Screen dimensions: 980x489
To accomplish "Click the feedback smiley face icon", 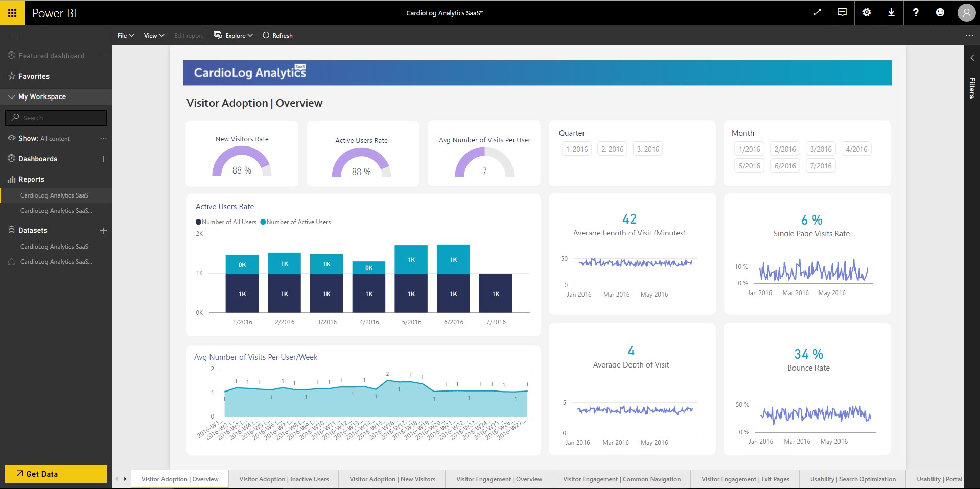I will [940, 13].
